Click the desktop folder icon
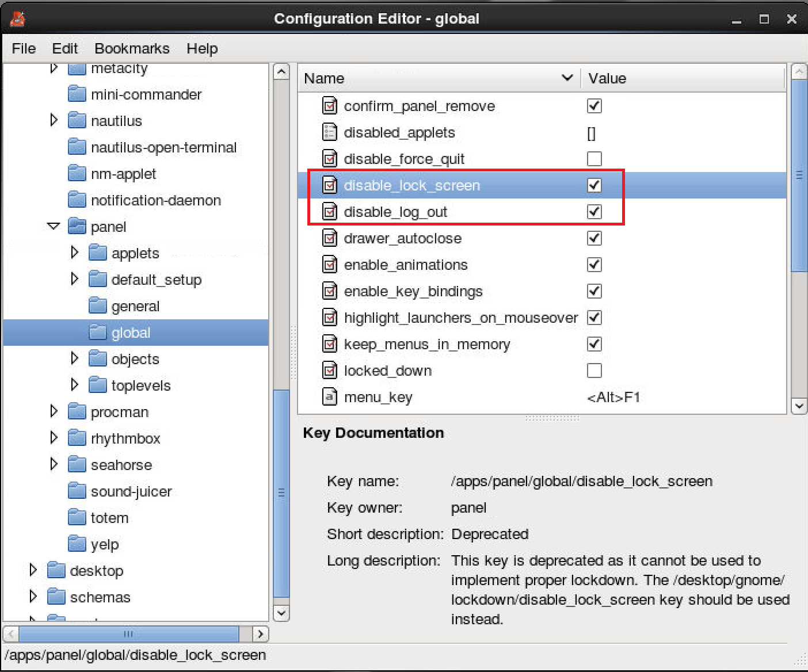The height and width of the screenshot is (672, 808). pyautogui.click(x=56, y=570)
